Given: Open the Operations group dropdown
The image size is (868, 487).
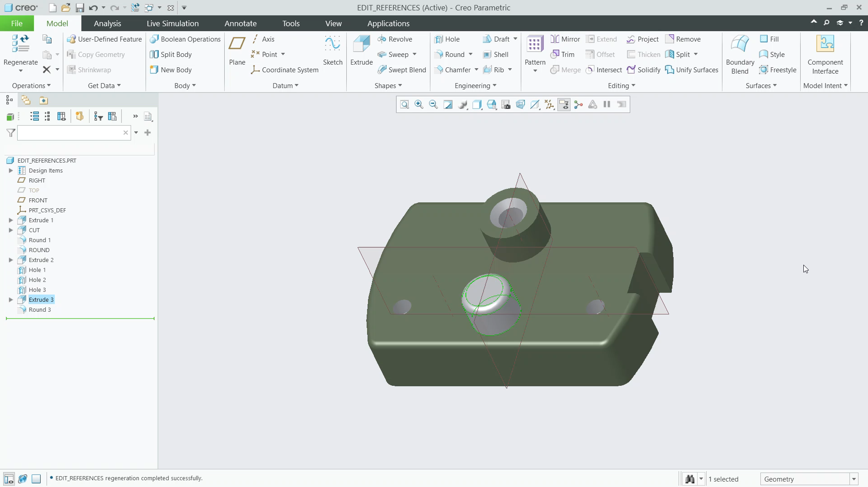Looking at the screenshot, I should [x=31, y=86].
